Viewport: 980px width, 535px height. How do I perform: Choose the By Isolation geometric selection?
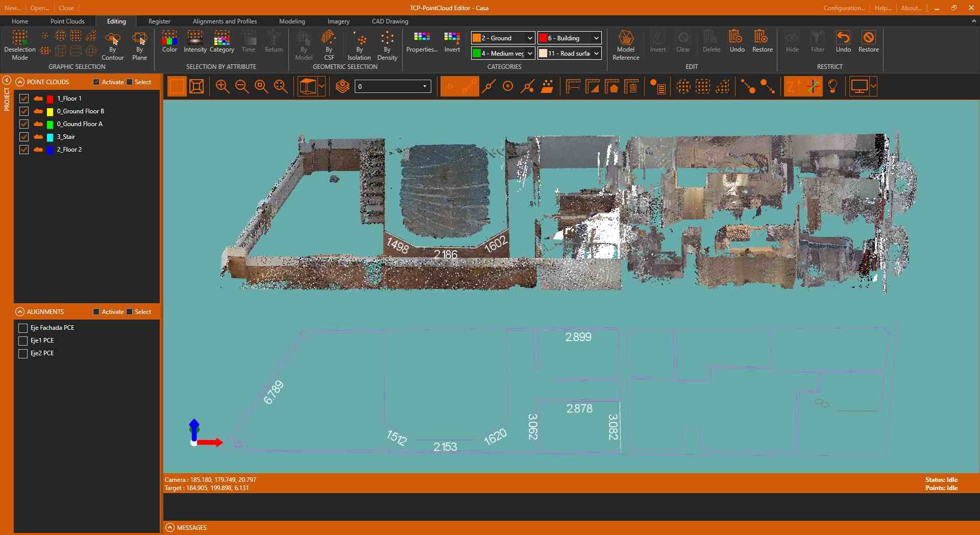[359, 45]
